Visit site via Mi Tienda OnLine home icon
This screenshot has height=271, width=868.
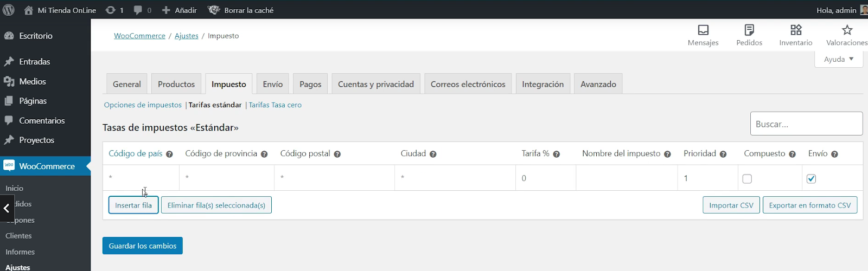point(29,10)
